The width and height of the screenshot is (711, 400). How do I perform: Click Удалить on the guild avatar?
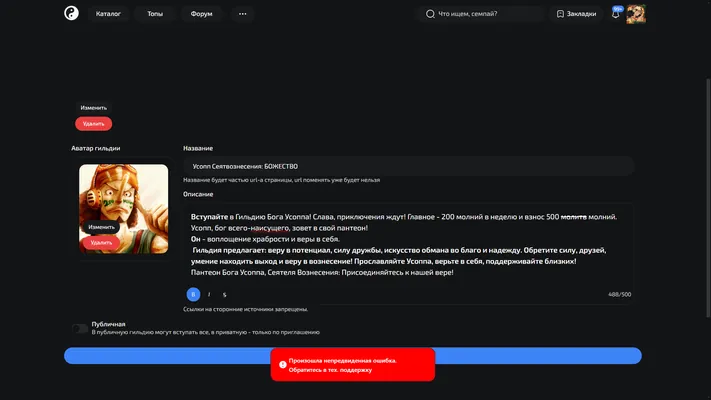[x=101, y=243]
